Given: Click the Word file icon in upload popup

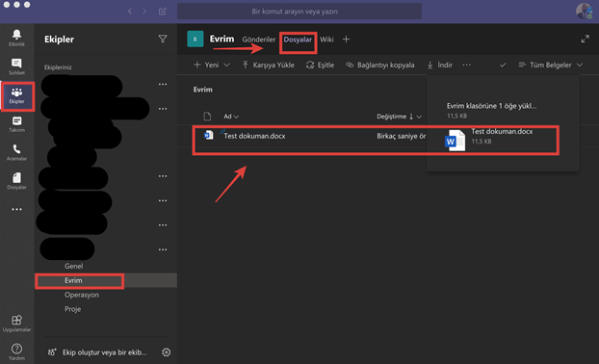Looking at the screenshot, I should [455, 141].
